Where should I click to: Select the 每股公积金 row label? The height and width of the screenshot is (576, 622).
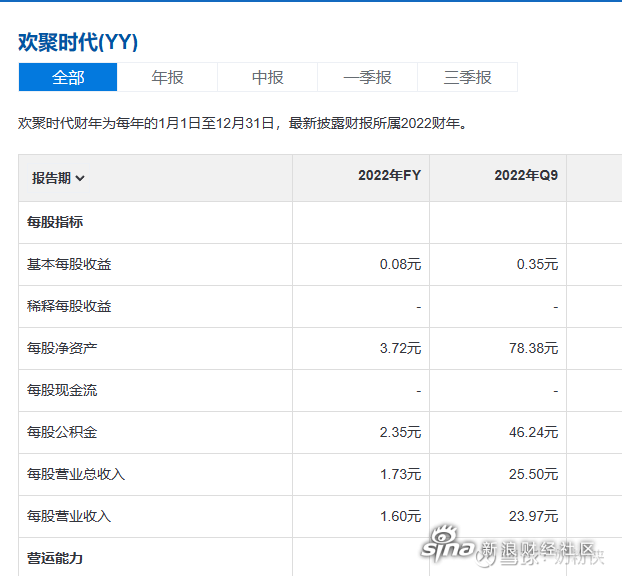(62, 432)
